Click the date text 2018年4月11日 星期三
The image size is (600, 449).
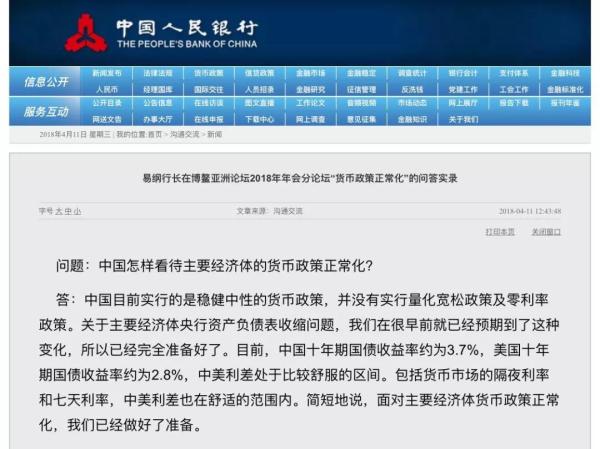[x=75, y=134]
